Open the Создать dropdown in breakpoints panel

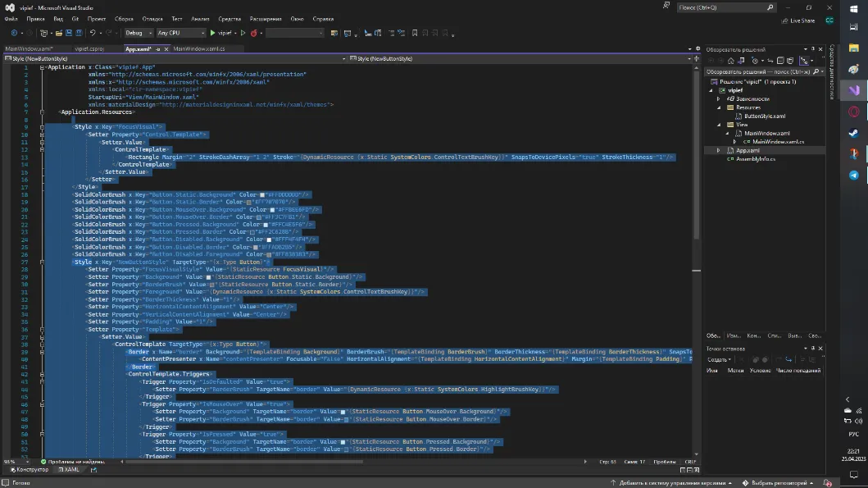click(719, 360)
